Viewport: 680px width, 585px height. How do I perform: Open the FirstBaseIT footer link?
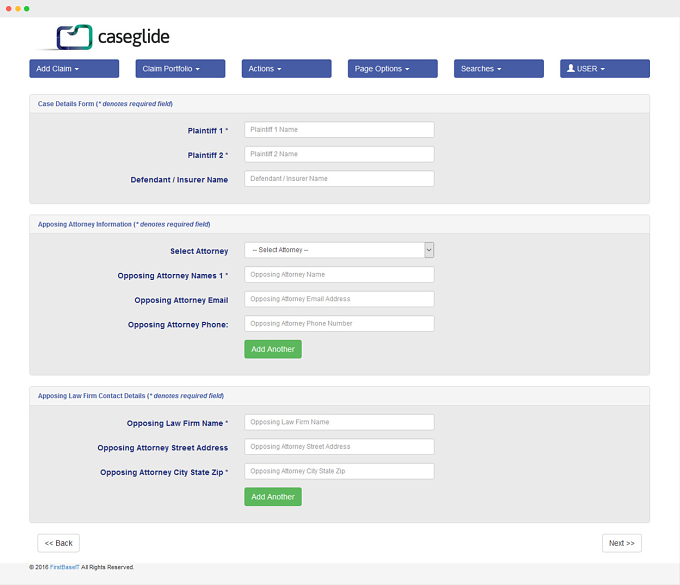(65, 567)
